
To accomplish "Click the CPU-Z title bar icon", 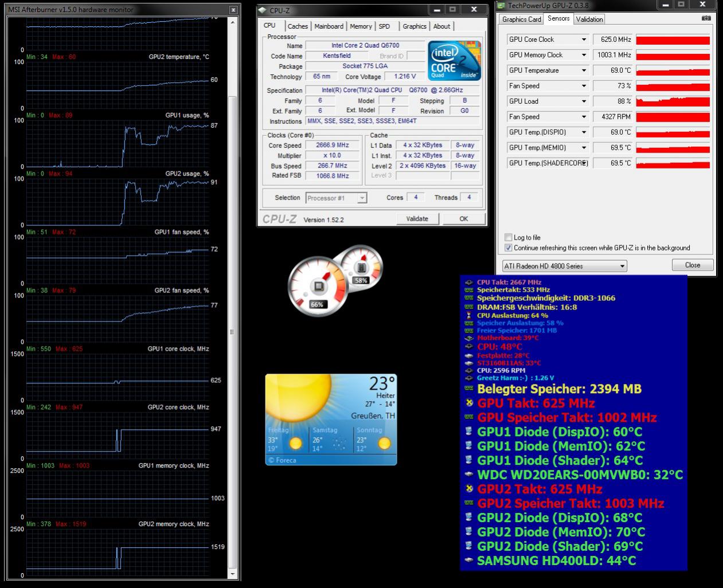I will click(x=263, y=10).
